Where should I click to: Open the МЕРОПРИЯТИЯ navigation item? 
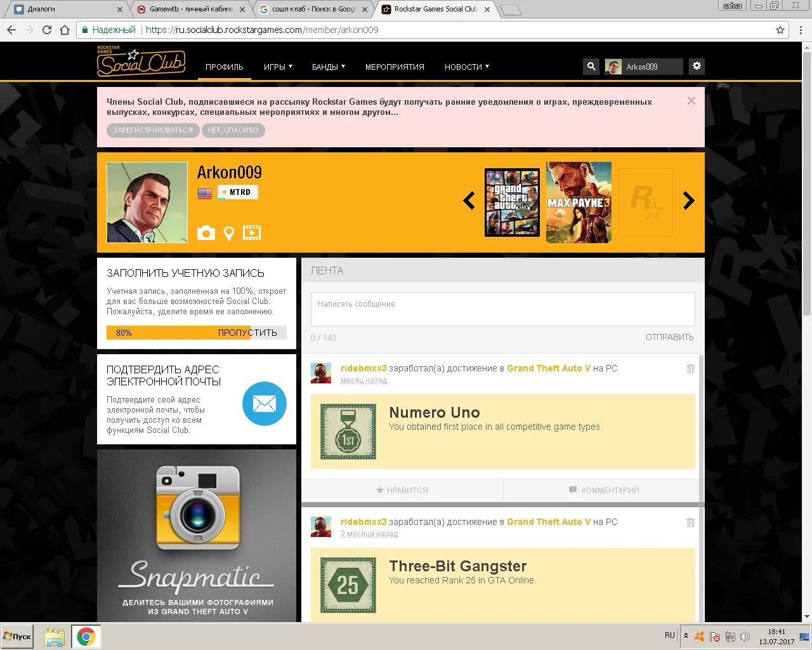pos(395,67)
